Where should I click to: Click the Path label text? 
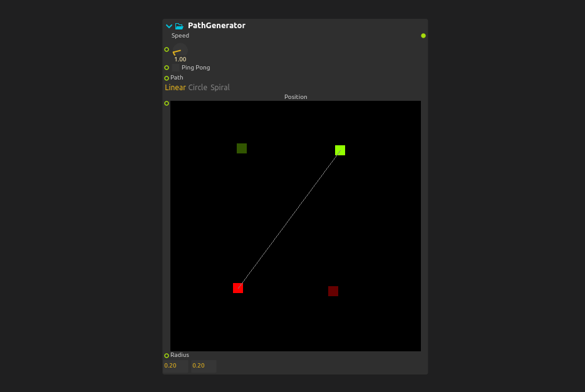177,78
